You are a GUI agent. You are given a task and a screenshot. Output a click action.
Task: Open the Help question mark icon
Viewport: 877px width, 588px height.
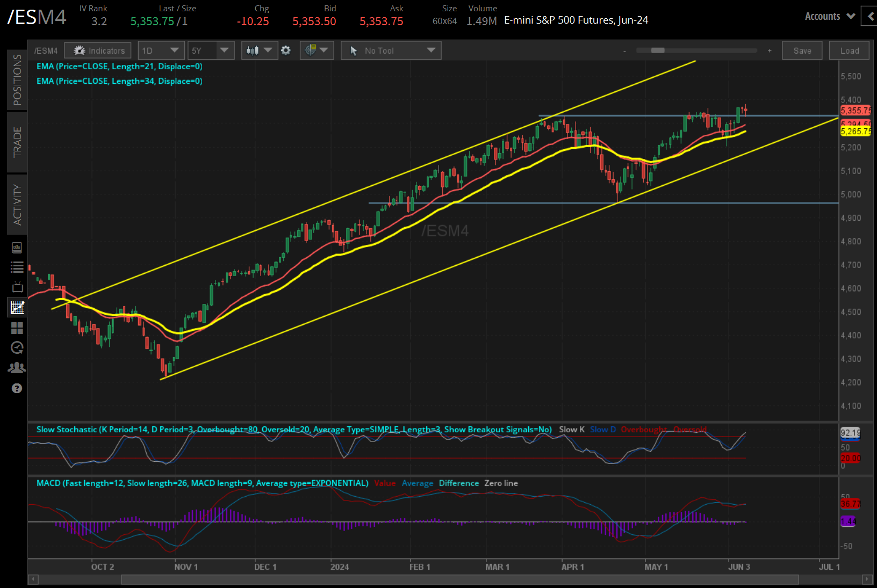pos(17,388)
